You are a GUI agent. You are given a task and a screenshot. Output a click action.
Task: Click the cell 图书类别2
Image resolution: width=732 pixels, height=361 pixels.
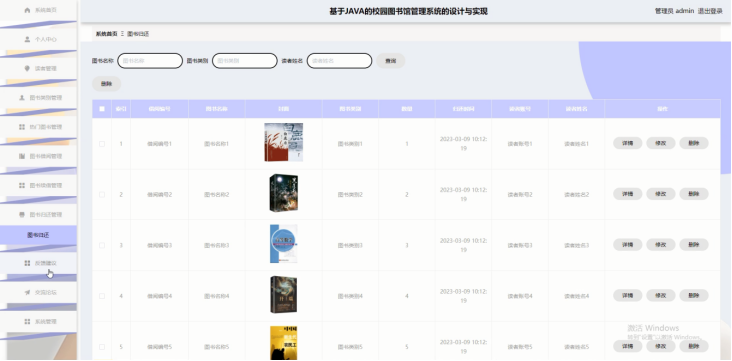tap(350, 194)
